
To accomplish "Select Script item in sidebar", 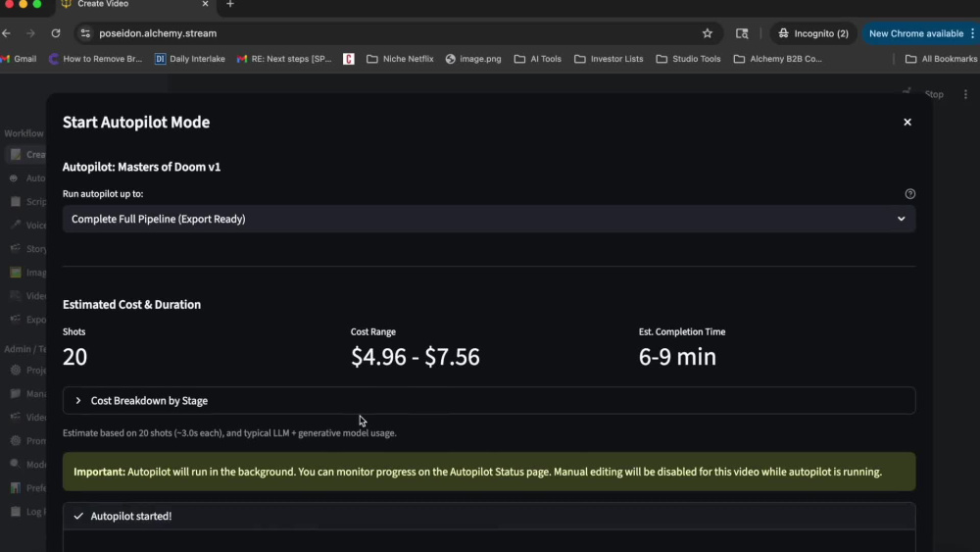I will pos(25,202).
